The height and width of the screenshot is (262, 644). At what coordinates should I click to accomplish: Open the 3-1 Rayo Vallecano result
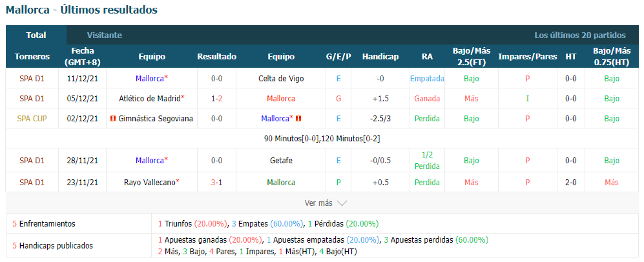[217, 182]
